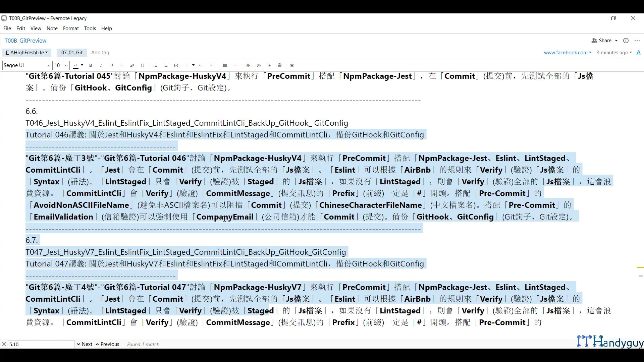Insert a horizontal divider line
Image resolution: width=644 pixels, height=362 pixels.
tap(235, 65)
